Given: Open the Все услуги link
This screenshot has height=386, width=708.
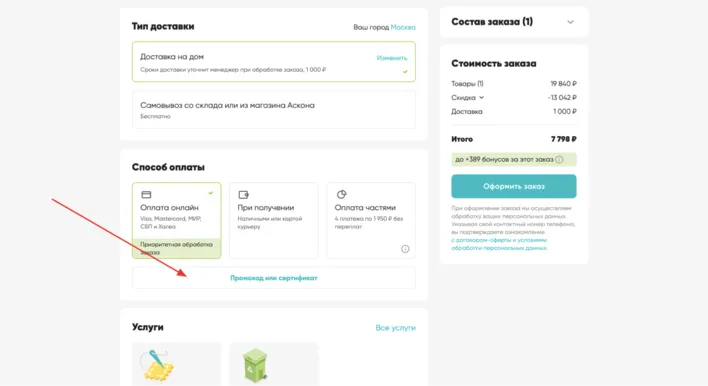Looking at the screenshot, I should (x=396, y=328).
